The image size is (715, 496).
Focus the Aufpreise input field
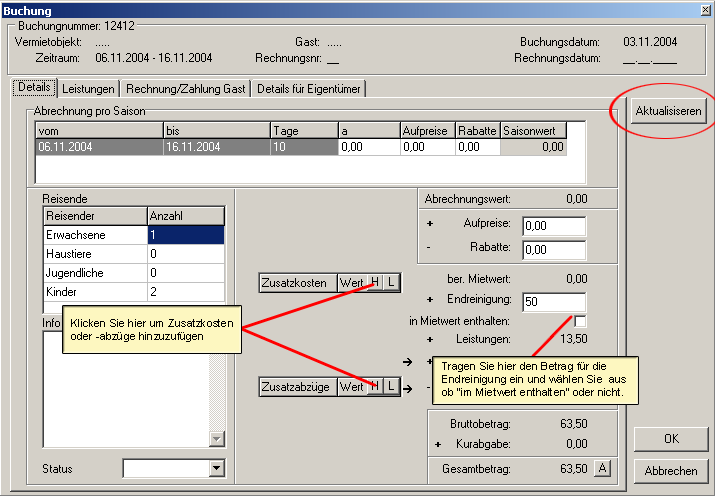553,226
